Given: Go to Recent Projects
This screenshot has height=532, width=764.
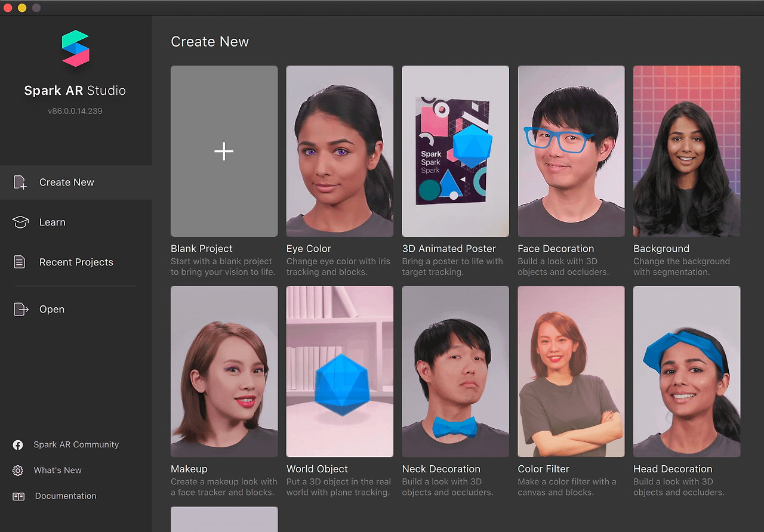Looking at the screenshot, I should [76, 262].
